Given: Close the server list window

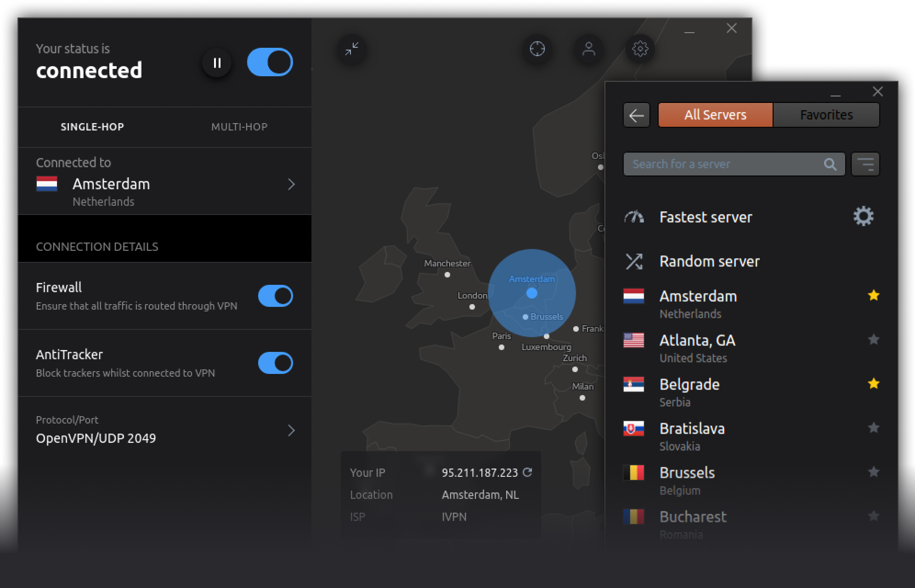Looking at the screenshot, I should [x=877, y=92].
